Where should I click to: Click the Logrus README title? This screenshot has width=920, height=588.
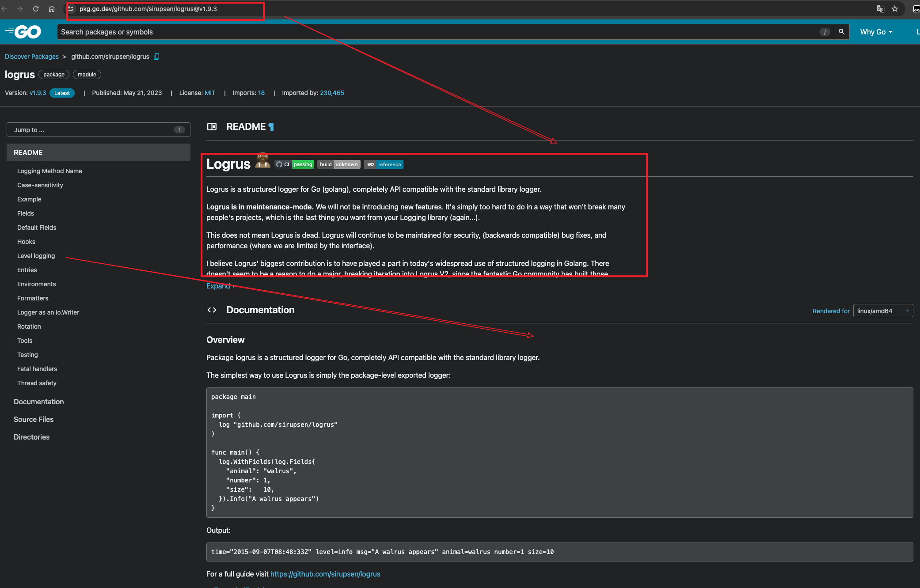[228, 164]
